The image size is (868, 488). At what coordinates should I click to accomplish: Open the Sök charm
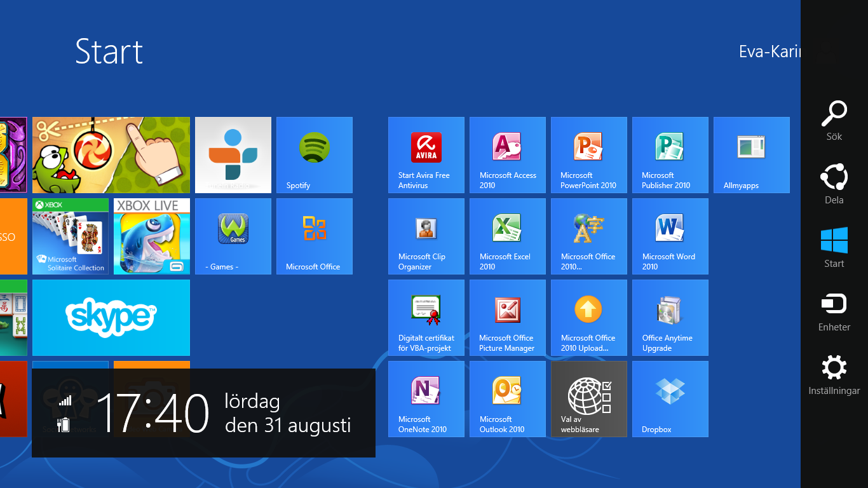(x=834, y=121)
